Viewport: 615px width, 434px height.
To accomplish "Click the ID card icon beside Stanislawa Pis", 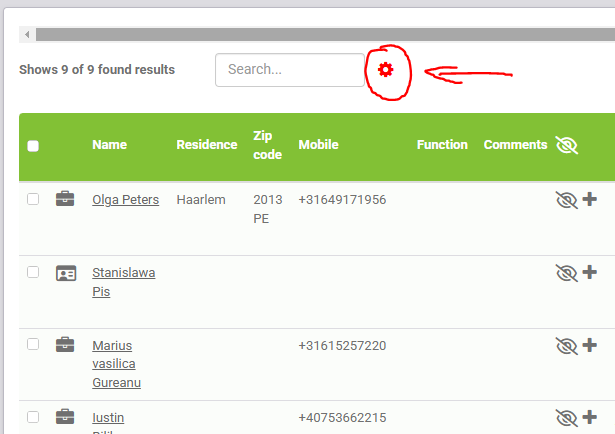I will tap(65, 273).
